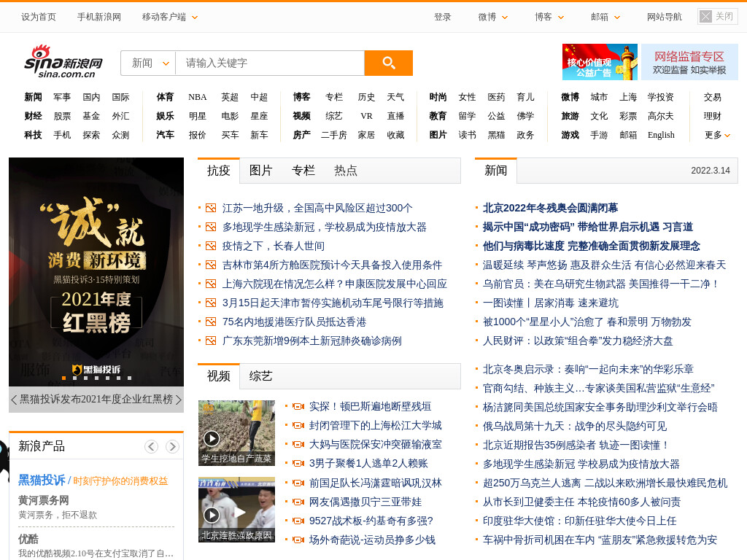
Task: Click image icon before 75名内地援港医疗队员抵达香港
Action: click(211, 322)
